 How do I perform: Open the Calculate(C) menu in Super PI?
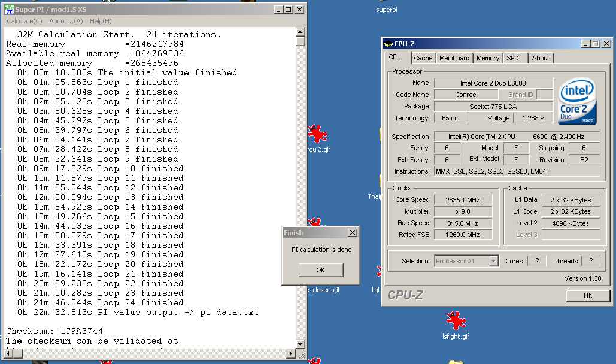click(x=25, y=21)
